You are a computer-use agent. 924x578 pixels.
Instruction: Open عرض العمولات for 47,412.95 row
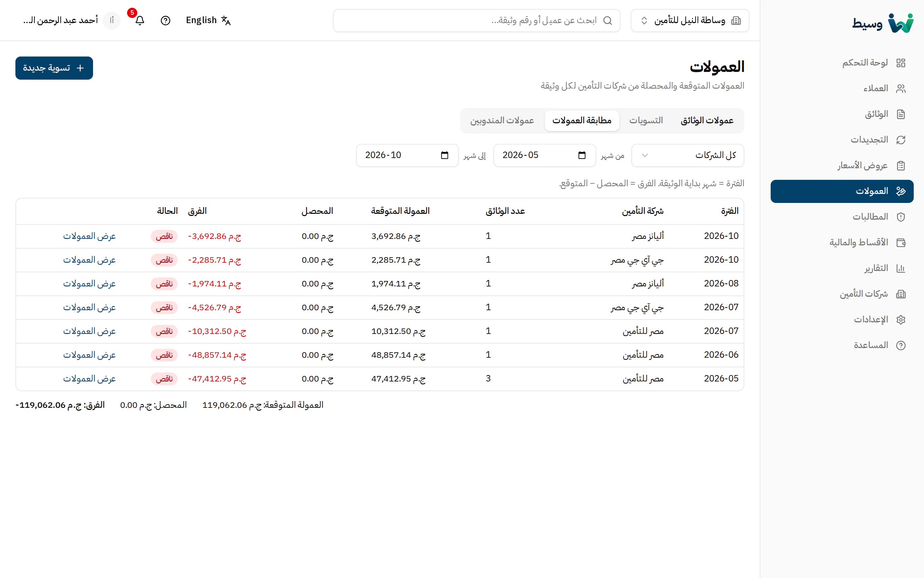pyautogui.click(x=89, y=379)
